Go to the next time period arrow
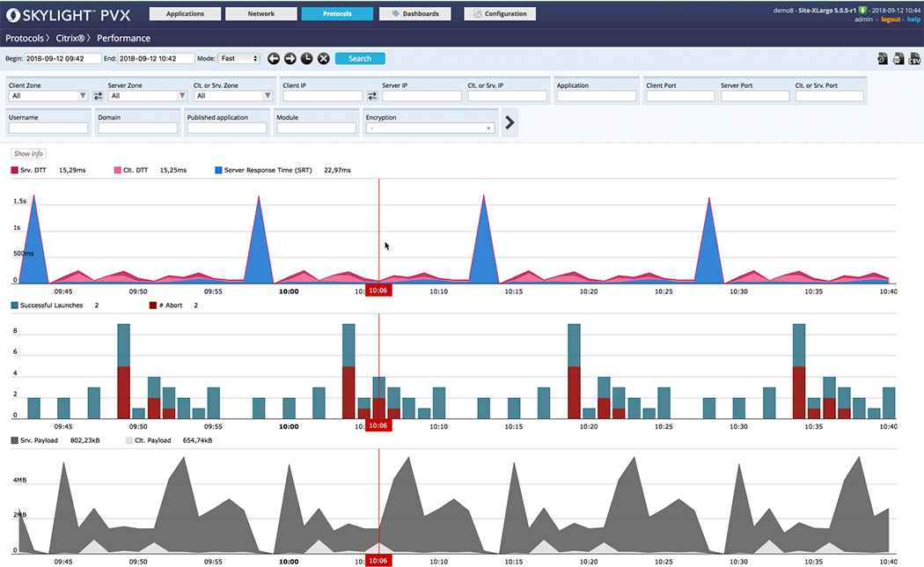Image resolution: width=924 pixels, height=567 pixels. 290,58
